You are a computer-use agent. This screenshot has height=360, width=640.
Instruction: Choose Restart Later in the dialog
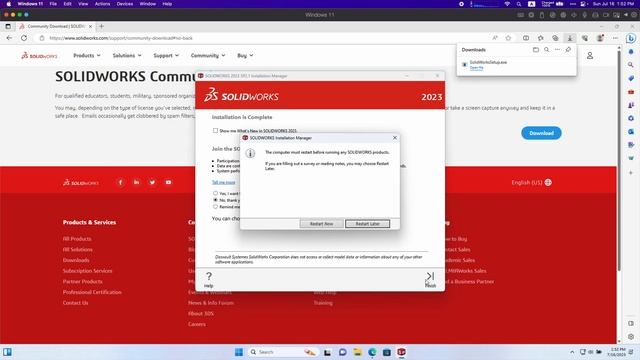point(367,224)
